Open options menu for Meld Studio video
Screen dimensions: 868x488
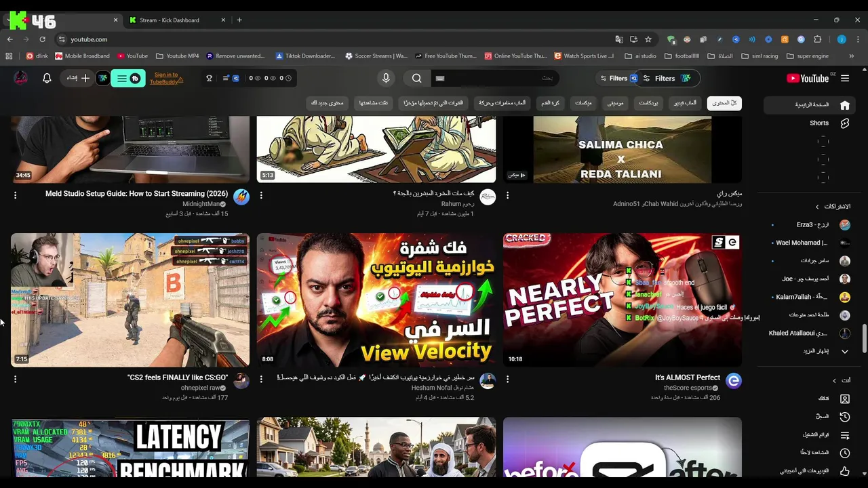pyautogui.click(x=15, y=195)
